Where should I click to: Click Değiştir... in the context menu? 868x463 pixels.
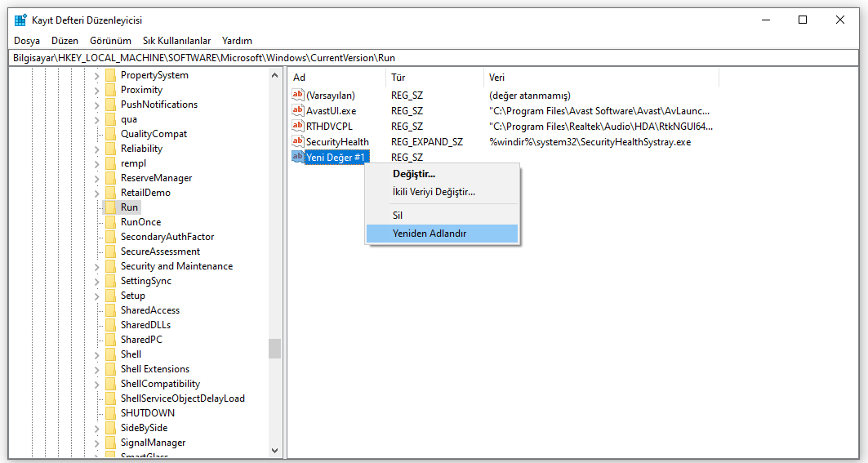click(414, 174)
